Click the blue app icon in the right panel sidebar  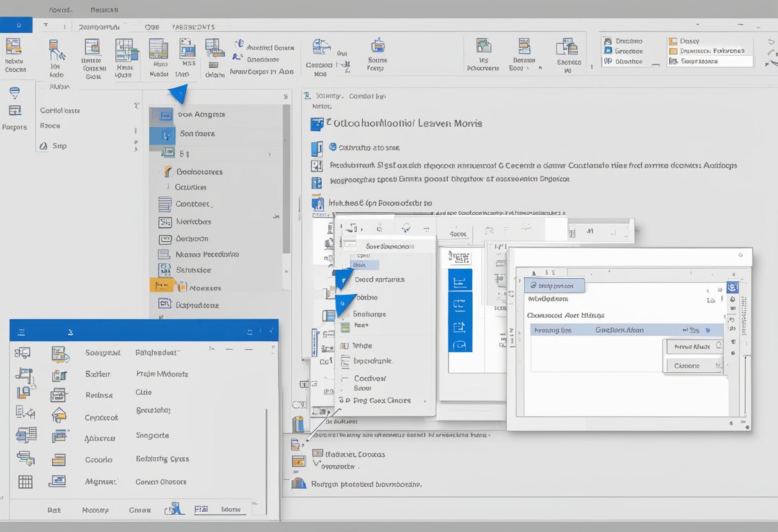pos(731,287)
